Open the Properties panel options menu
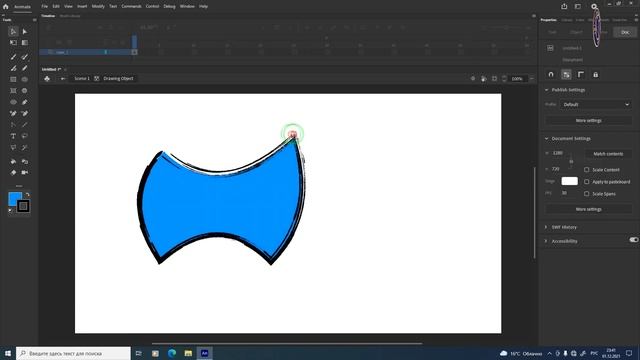This screenshot has height=360, width=640. coord(636,20)
